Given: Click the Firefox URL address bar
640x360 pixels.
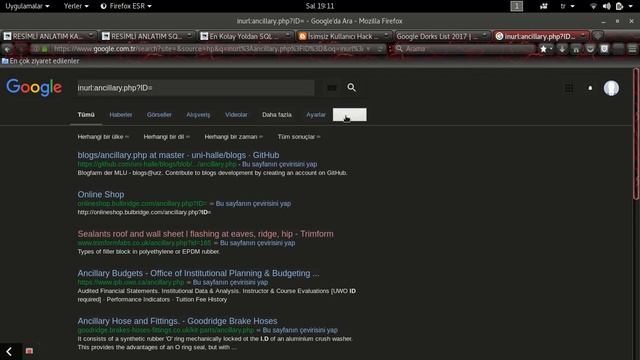Looking at the screenshot, I should (208, 49).
